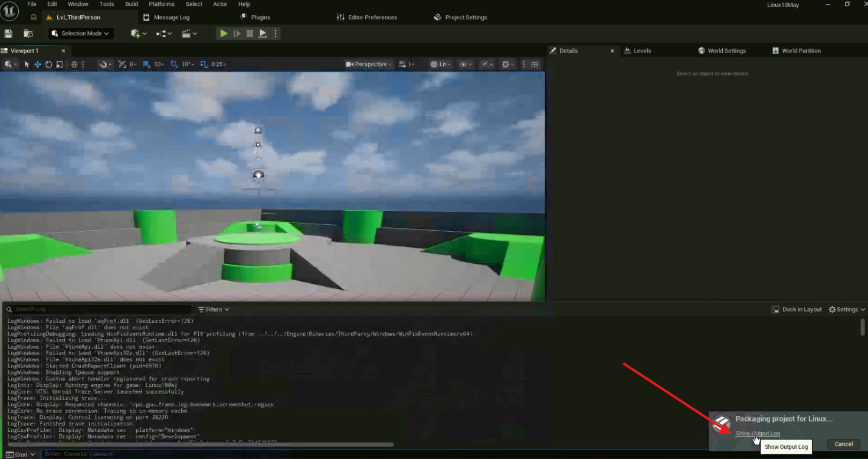
Task: Activate the Translate (move) gizmo tool
Action: 38,64
